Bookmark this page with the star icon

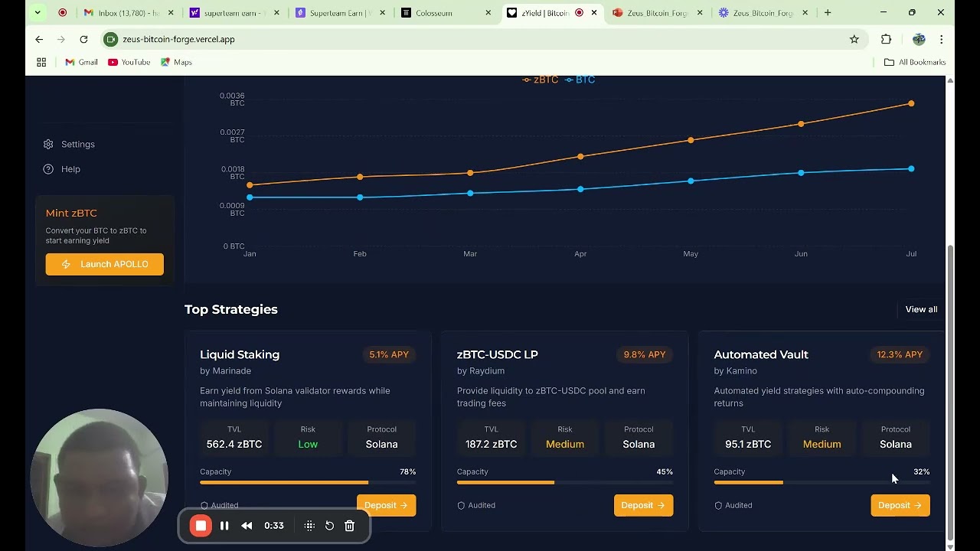tap(854, 39)
